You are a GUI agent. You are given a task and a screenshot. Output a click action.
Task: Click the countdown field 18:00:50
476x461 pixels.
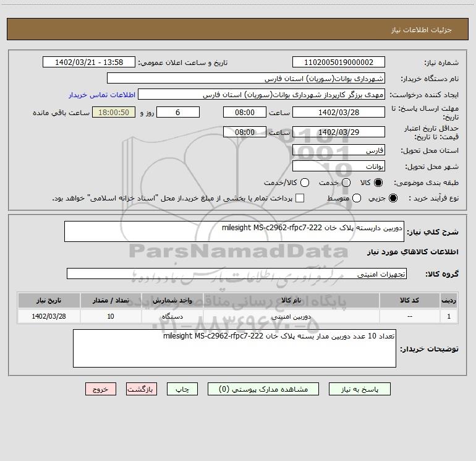[114, 112]
